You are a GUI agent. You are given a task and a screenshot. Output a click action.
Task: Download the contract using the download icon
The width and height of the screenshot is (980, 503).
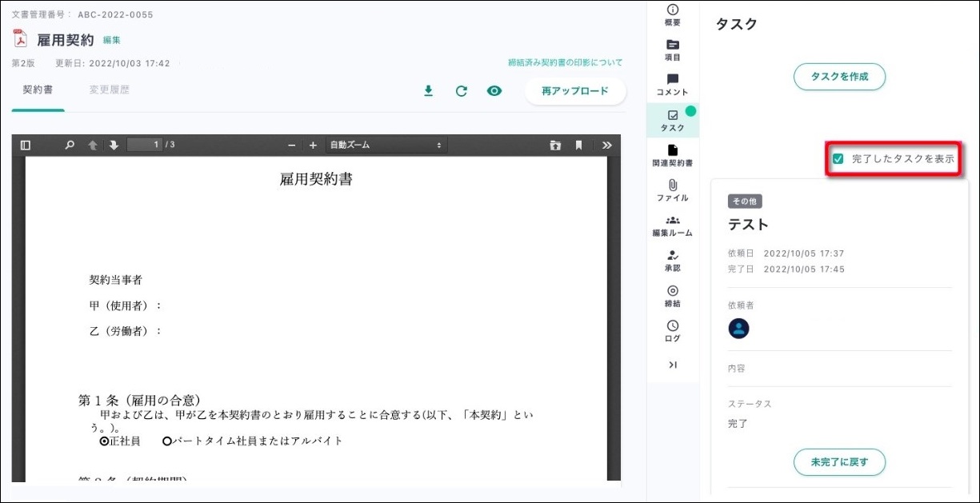(x=428, y=91)
